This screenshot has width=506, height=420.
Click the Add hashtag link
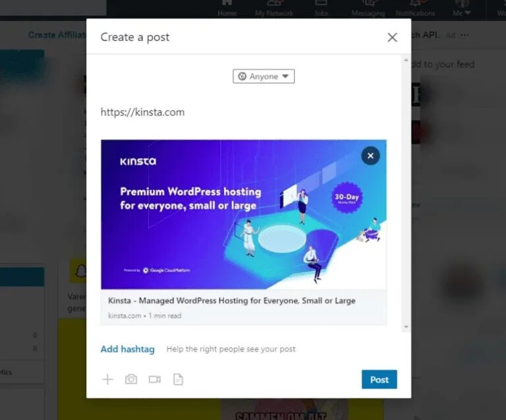127,349
